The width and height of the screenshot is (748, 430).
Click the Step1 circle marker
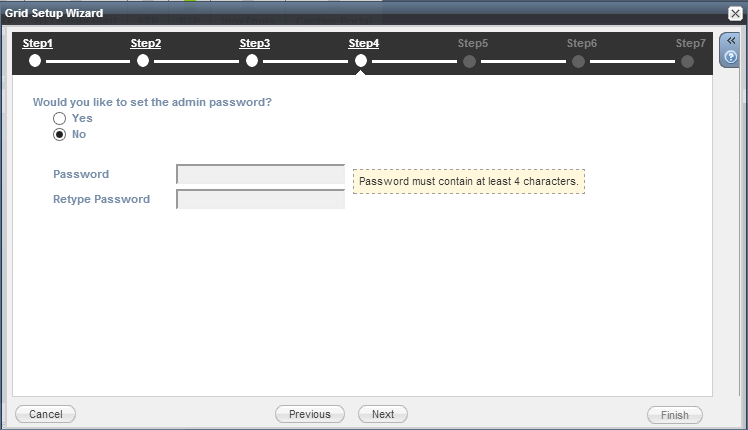(x=35, y=61)
